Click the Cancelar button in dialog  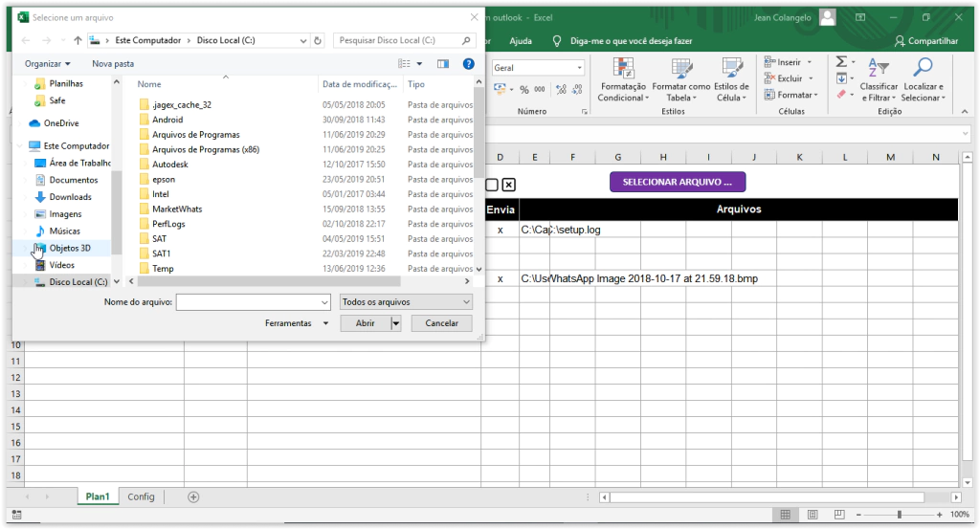tap(441, 323)
